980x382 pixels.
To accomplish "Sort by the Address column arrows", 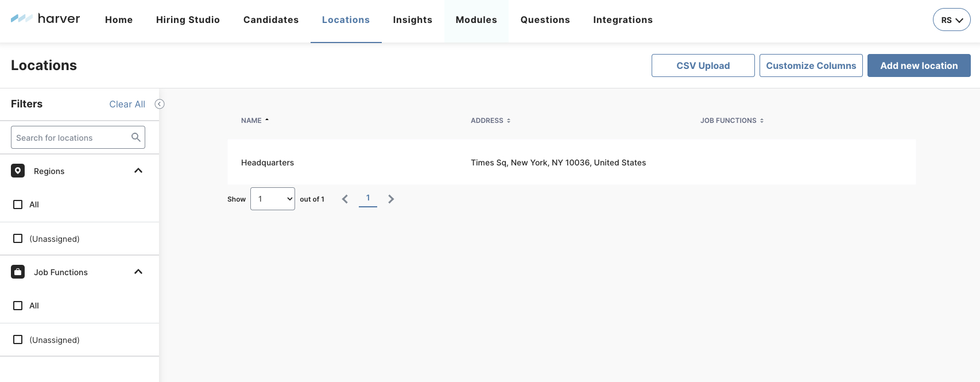I will [509, 121].
